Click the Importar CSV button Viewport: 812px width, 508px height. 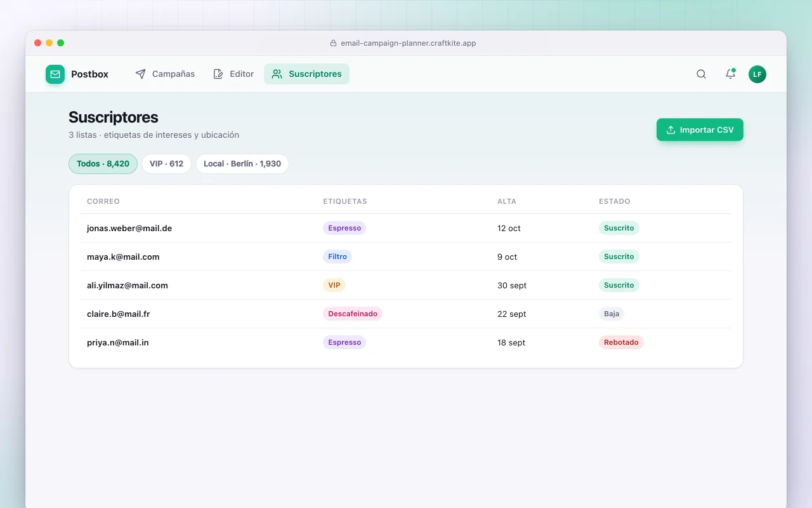click(700, 130)
